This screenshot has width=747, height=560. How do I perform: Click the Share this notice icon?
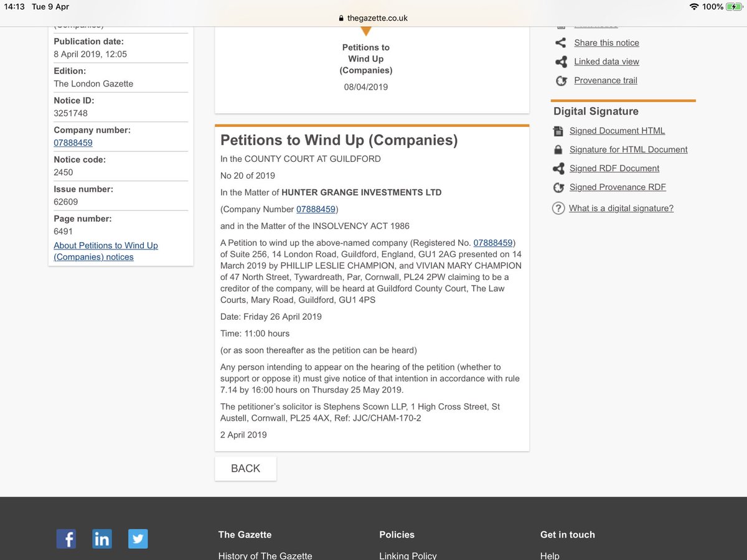(x=560, y=42)
